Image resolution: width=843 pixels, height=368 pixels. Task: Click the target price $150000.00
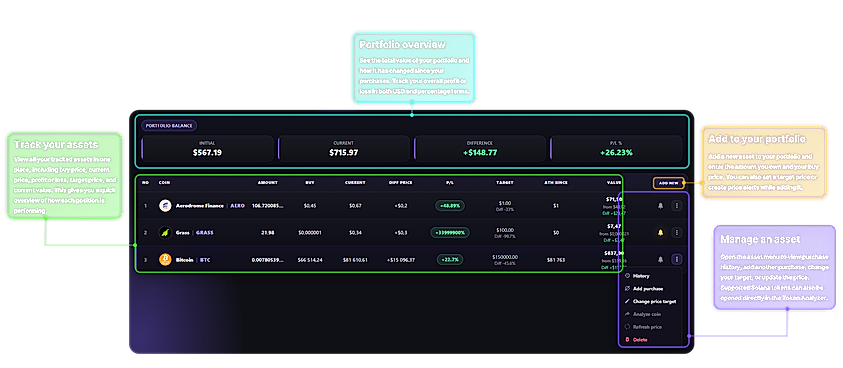tap(505, 257)
